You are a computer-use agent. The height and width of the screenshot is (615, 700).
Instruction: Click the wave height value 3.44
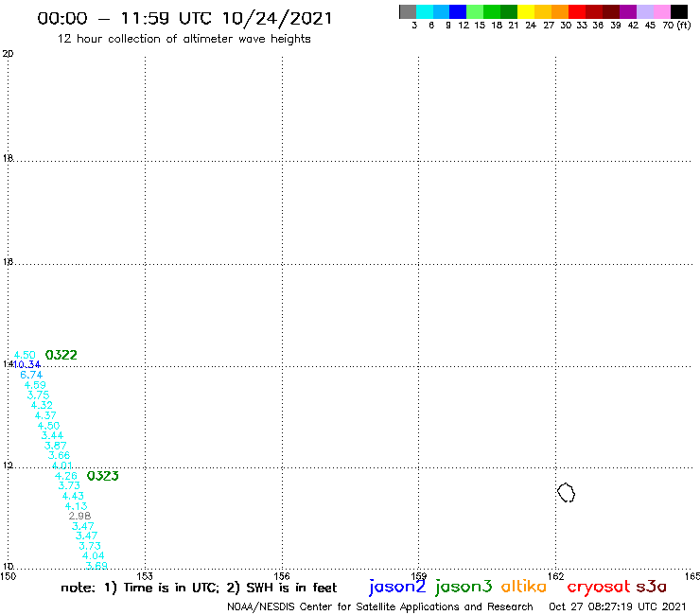(52, 435)
